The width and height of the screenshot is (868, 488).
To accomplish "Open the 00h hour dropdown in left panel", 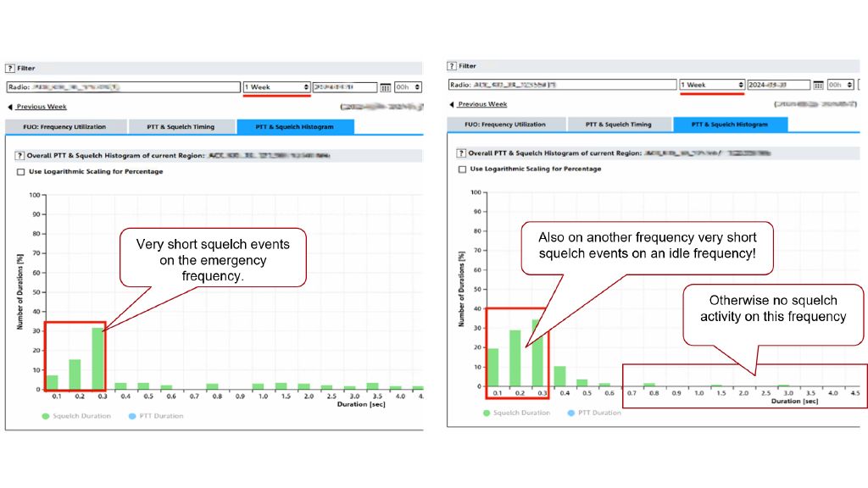I will 408,87.
